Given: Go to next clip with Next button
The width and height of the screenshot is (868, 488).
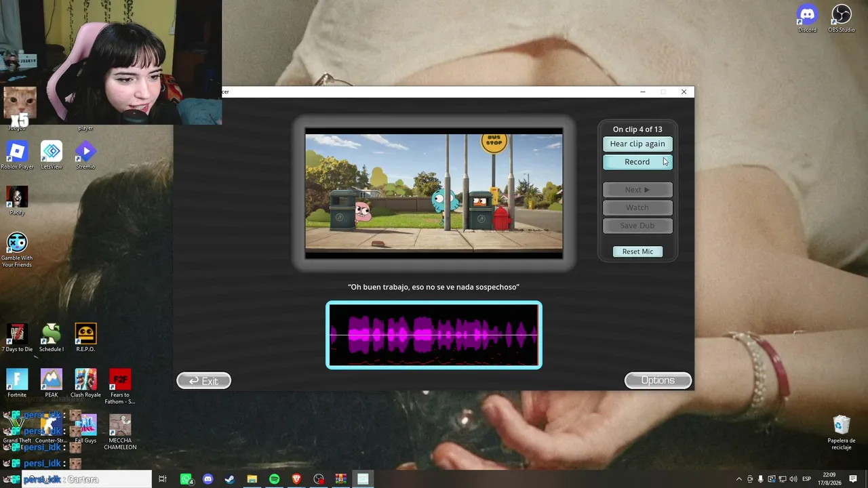Looking at the screenshot, I should (x=637, y=190).
